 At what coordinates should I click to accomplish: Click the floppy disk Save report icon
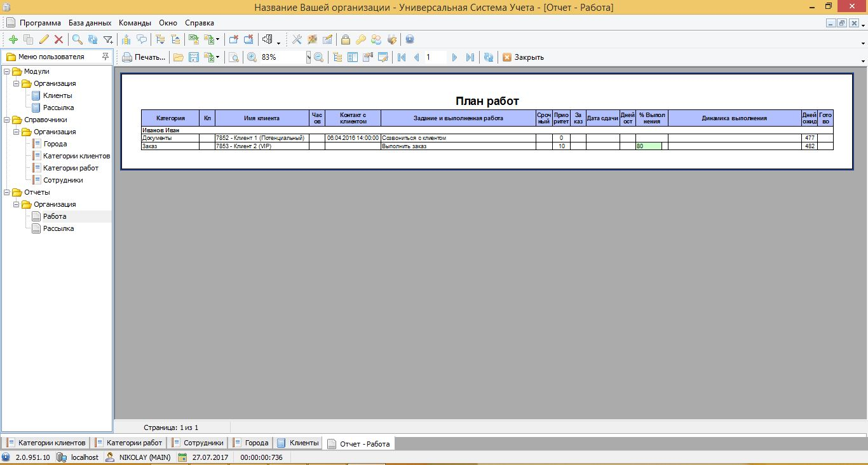click(194, 57)
